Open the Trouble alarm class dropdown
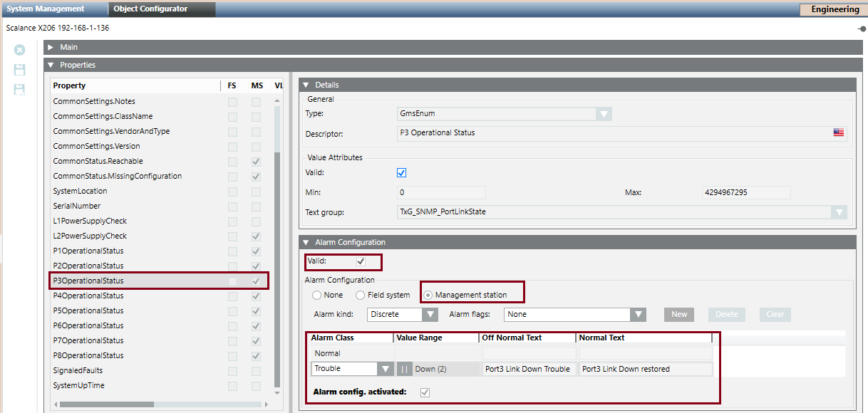Image resolution: width=868 pixels, height=413 pixels. (x=386, y=369)
